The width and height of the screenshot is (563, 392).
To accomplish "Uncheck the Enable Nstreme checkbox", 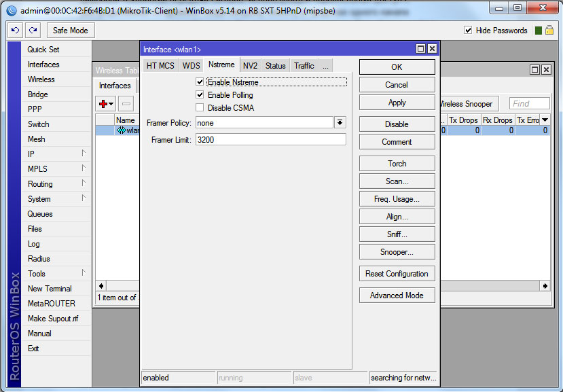I will [200, 82].
